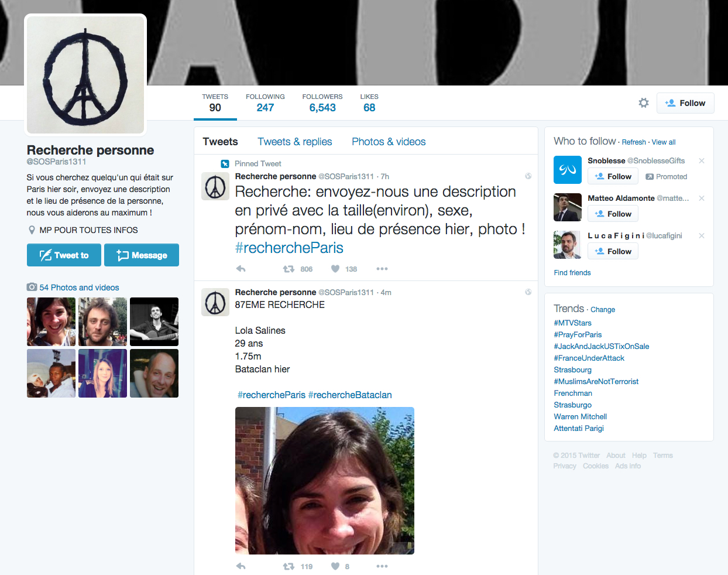Follow Luca Figini

[613, 251]
